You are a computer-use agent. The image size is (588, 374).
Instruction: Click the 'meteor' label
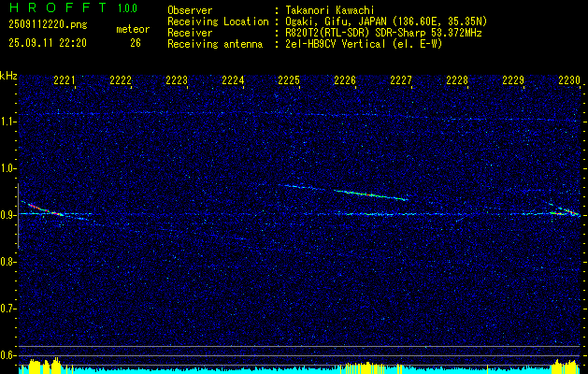[133, 29]
